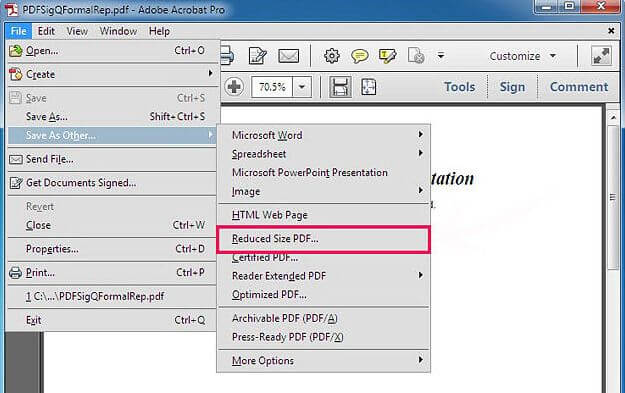The image size is (625, 393).
Task: Click the edit document pencil icon
Action: click(257, 56)
